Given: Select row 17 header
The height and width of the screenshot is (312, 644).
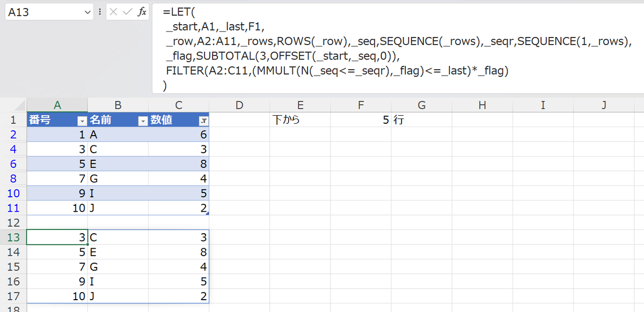Looking at the screenshot, I should coord(13,295).
